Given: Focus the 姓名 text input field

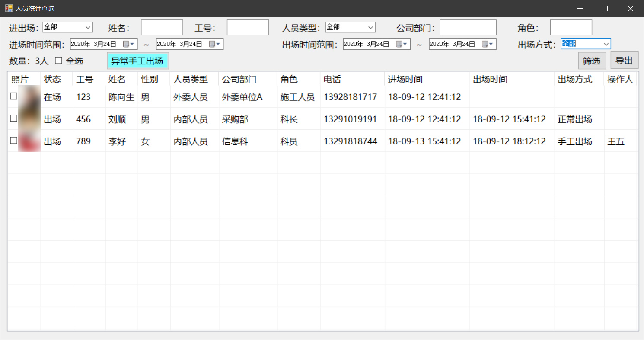Looking at the screenshot, I should [162, 28].
